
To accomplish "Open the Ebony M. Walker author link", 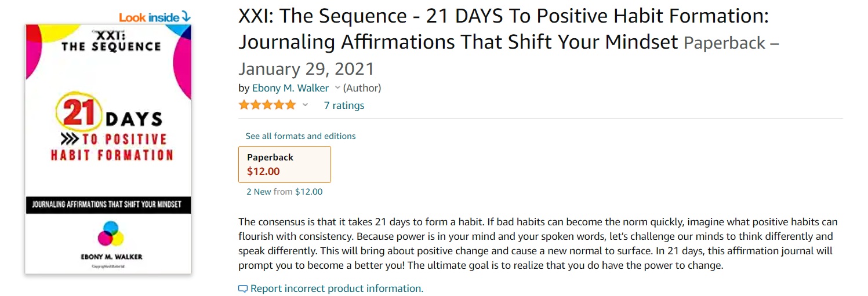I will (290, 88).
